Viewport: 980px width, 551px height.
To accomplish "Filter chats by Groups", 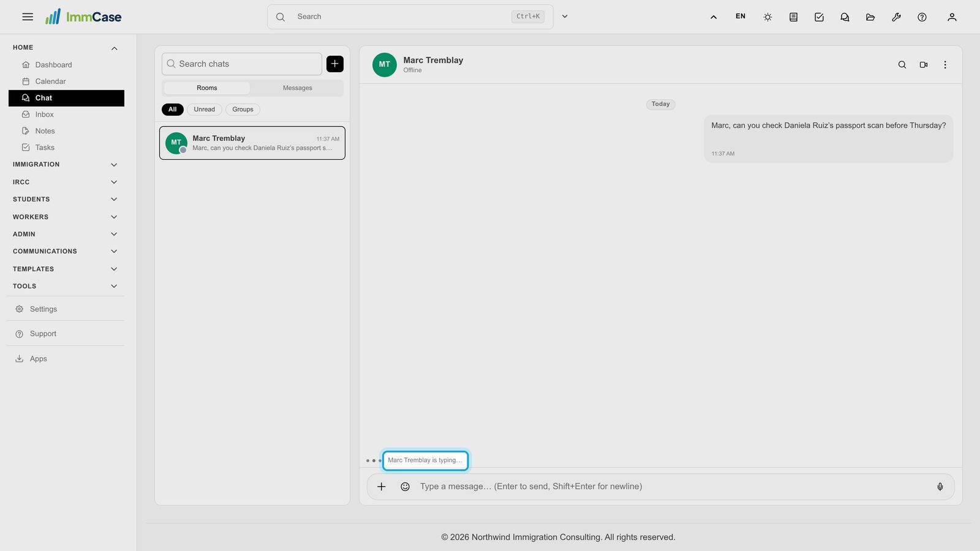I will click(243, 110).
